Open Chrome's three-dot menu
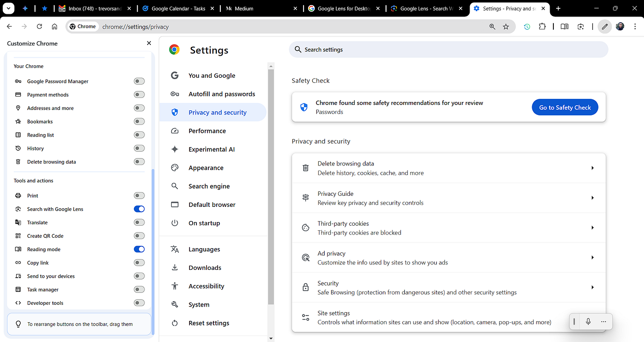Screen dimensions: 644x342 (635, 27)
